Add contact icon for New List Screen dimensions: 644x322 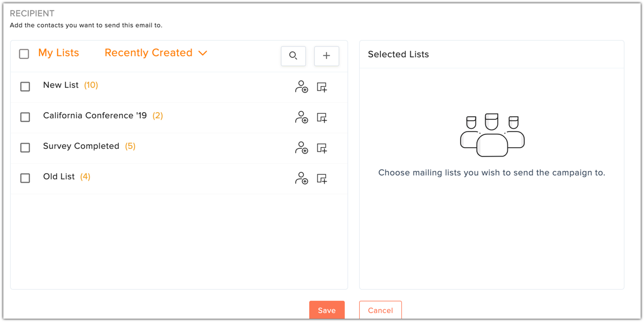pyautogui.click(x=301, y=87)
